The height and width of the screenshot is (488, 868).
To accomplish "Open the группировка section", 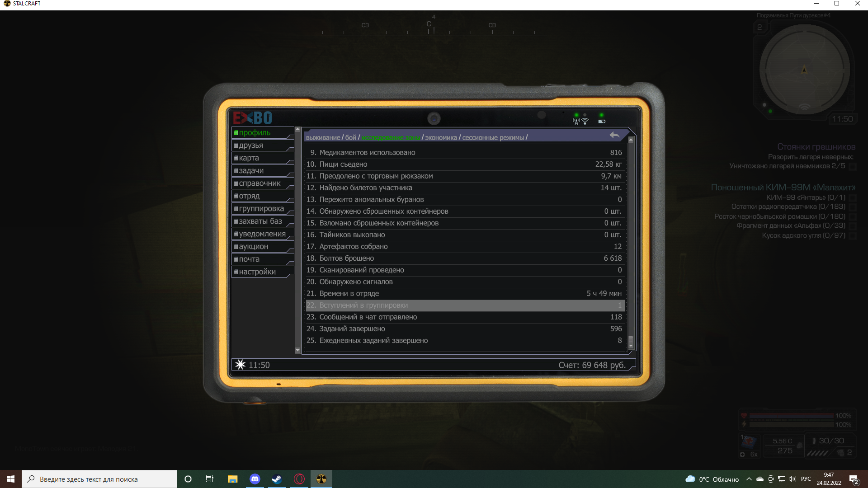I will point(263,209).
